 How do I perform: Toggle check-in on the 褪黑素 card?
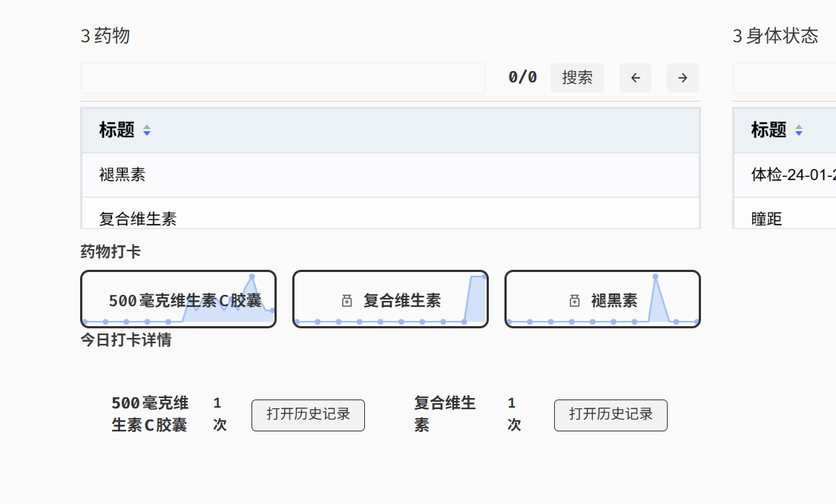602,299
